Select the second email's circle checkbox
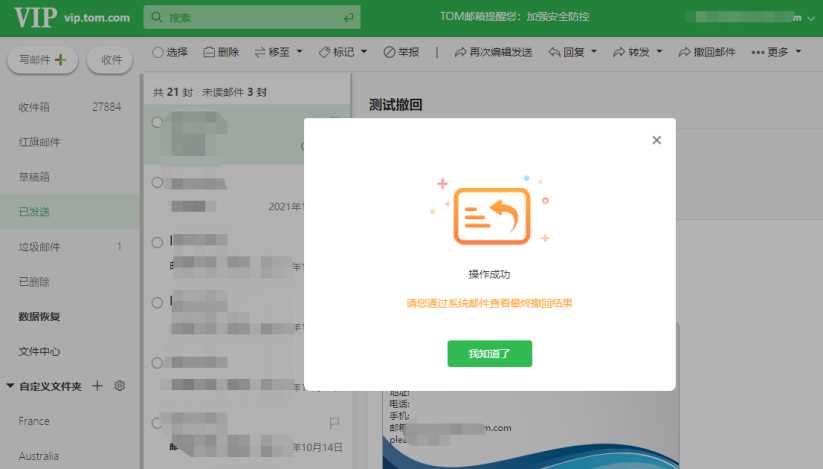The image size is (823, 469). (157, 183)
